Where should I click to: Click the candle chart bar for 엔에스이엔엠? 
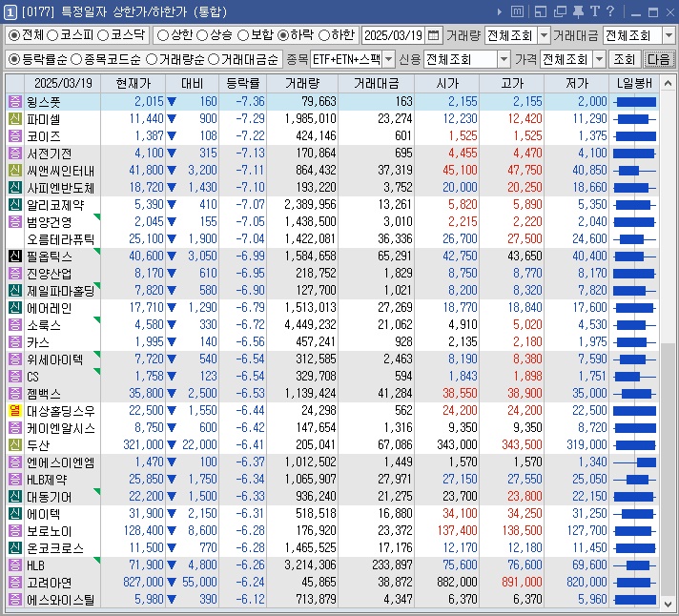pos(634,462)
